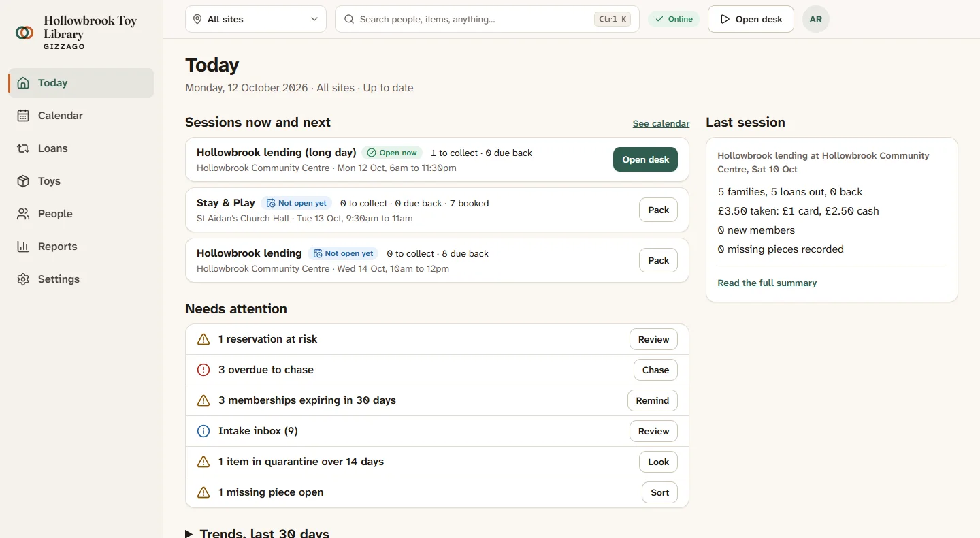Click the Hollowbrook Toy Library logo icon
Screen dimensions: 980x538
pos(24,33)
